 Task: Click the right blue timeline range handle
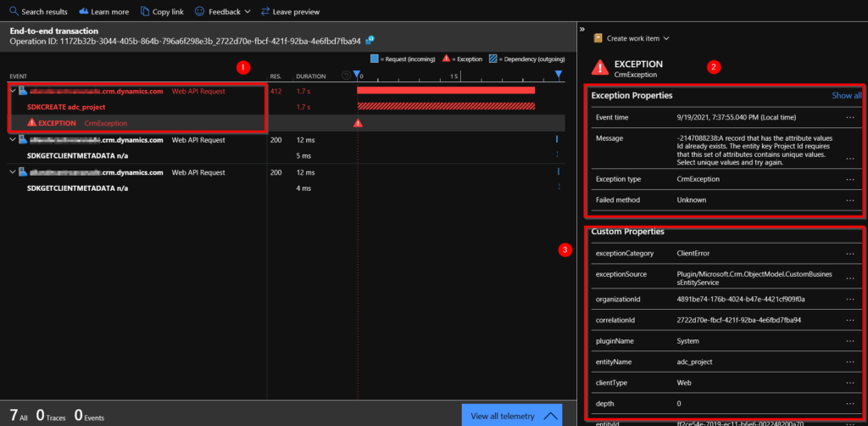559,75
